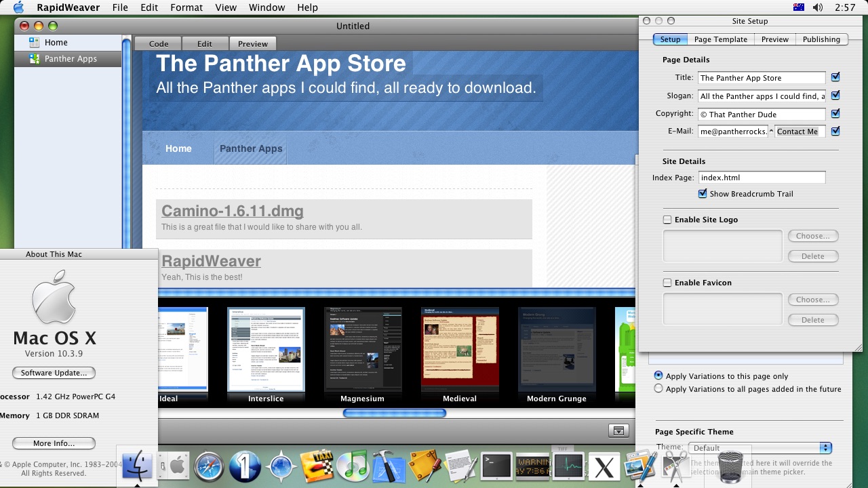Choose the Magnesium theme thumbnail
This screenshot has height=488, width=868.
coord(363,350)
